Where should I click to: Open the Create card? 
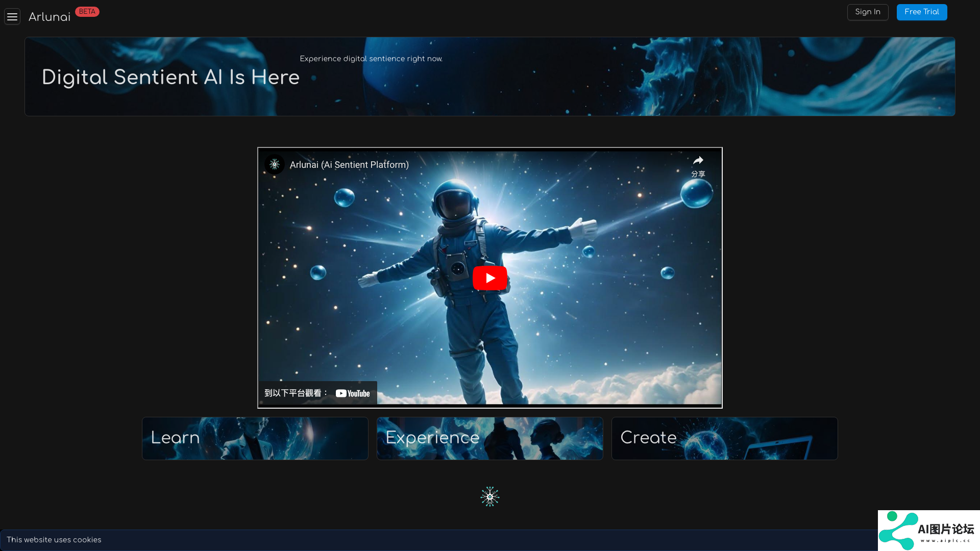tap(724, 438)
